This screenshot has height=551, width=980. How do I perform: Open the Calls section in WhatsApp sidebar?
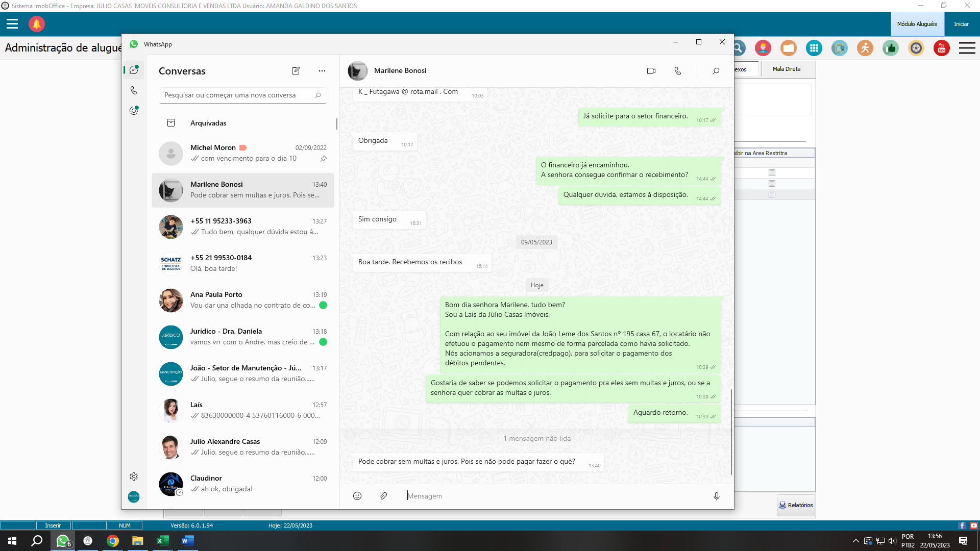pos(134,90)
